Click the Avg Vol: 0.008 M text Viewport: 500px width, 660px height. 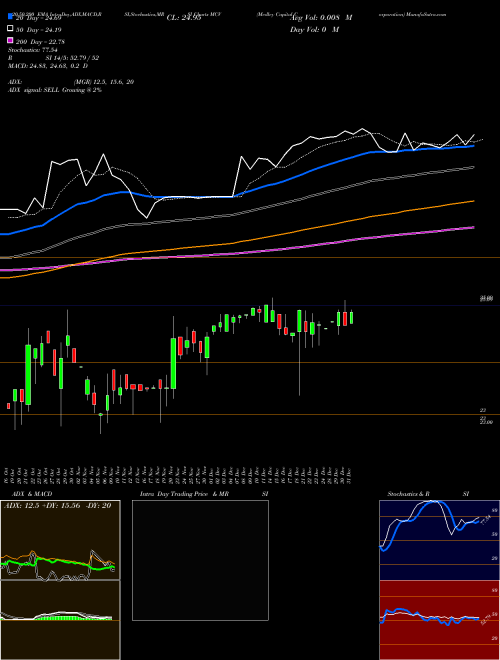click(321, 18)
